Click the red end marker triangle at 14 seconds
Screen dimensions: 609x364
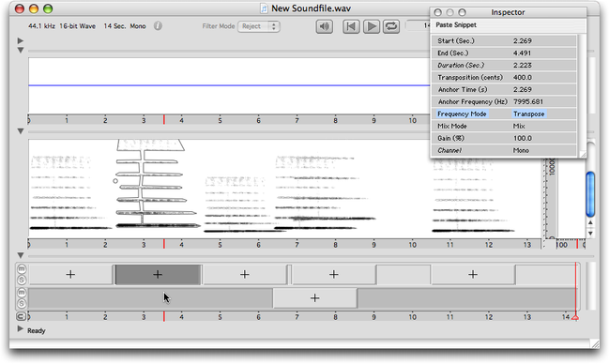(575, 317)
